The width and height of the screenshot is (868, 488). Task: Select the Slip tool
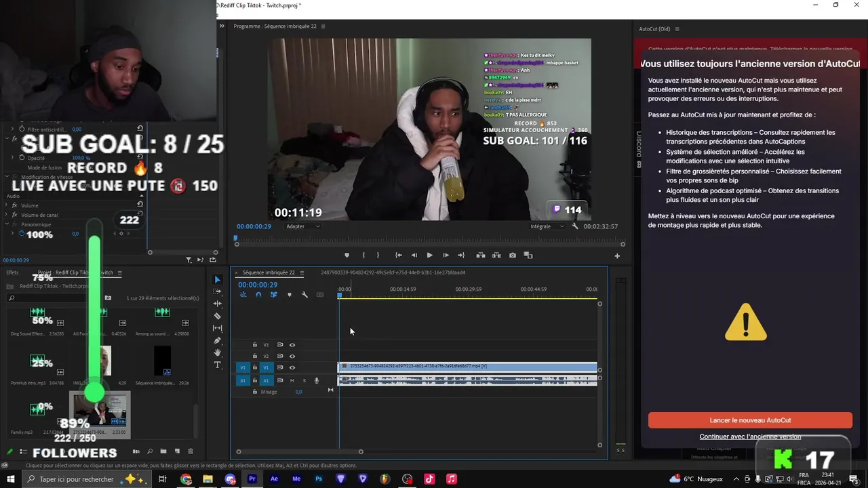pos(217,328)
